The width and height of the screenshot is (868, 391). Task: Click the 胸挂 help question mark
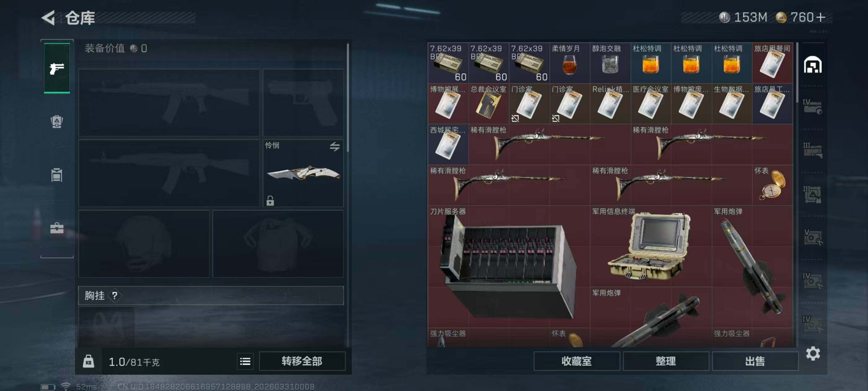tap(115, 295)
